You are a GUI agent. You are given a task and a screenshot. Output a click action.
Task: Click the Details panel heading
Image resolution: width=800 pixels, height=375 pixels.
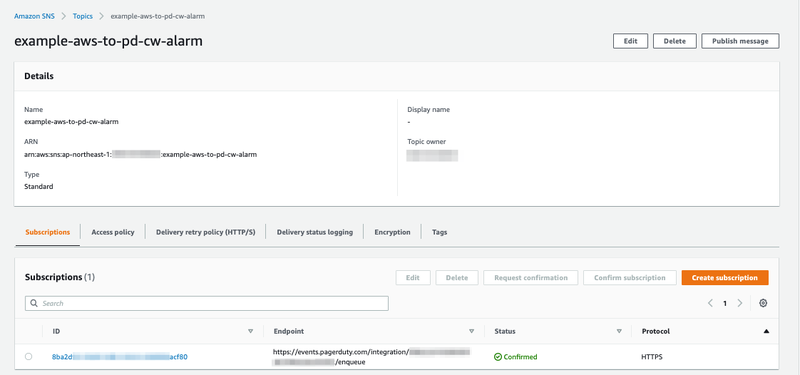[39, 77]
